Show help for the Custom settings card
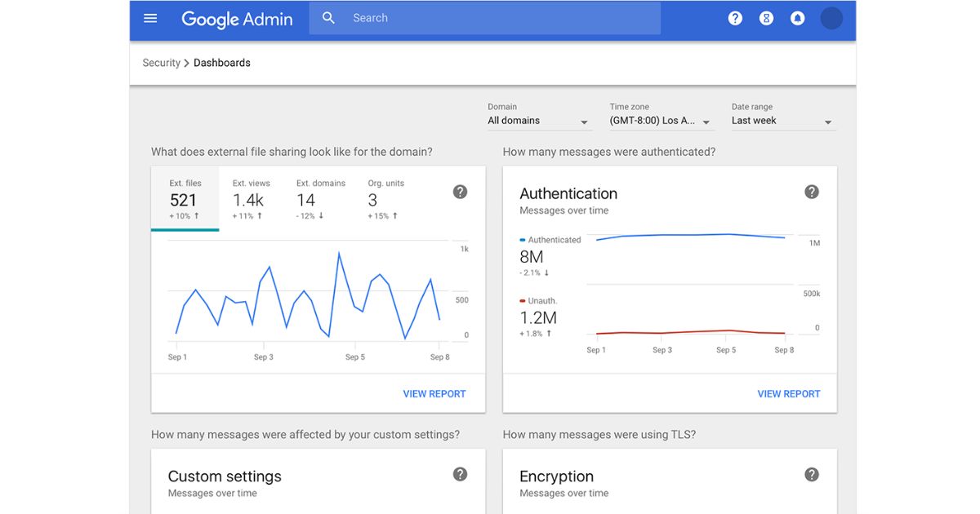This screenshot has width=980, height=514. 460,474
